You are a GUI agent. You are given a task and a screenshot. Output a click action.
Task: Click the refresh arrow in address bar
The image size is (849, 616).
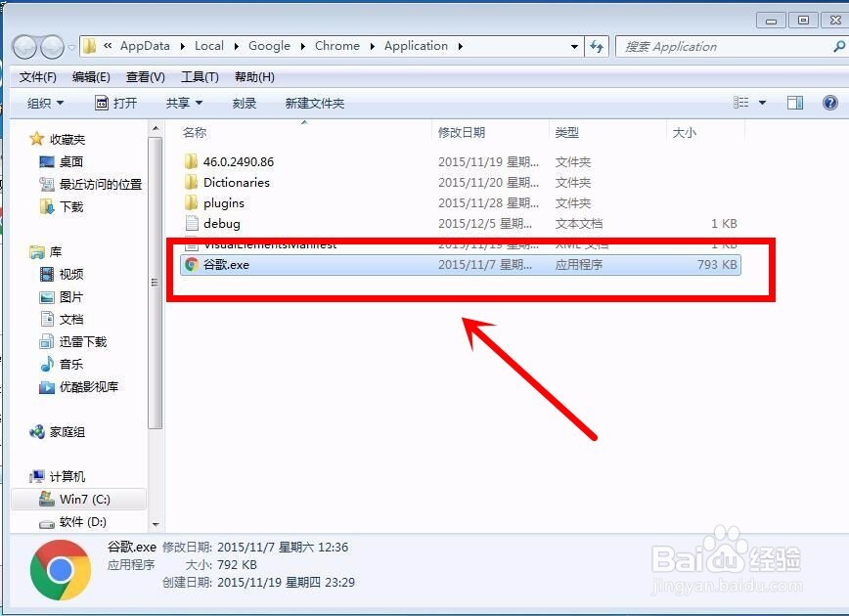597,46
